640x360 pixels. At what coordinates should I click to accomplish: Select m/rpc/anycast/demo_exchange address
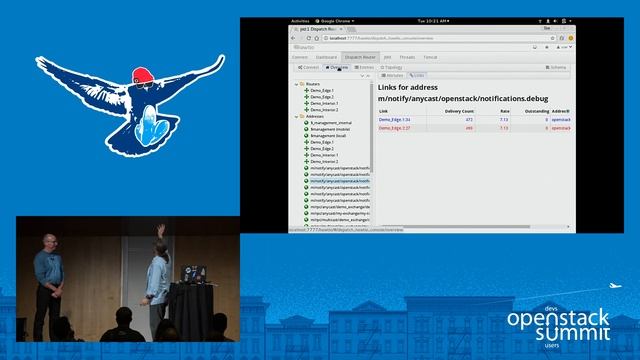340,207
